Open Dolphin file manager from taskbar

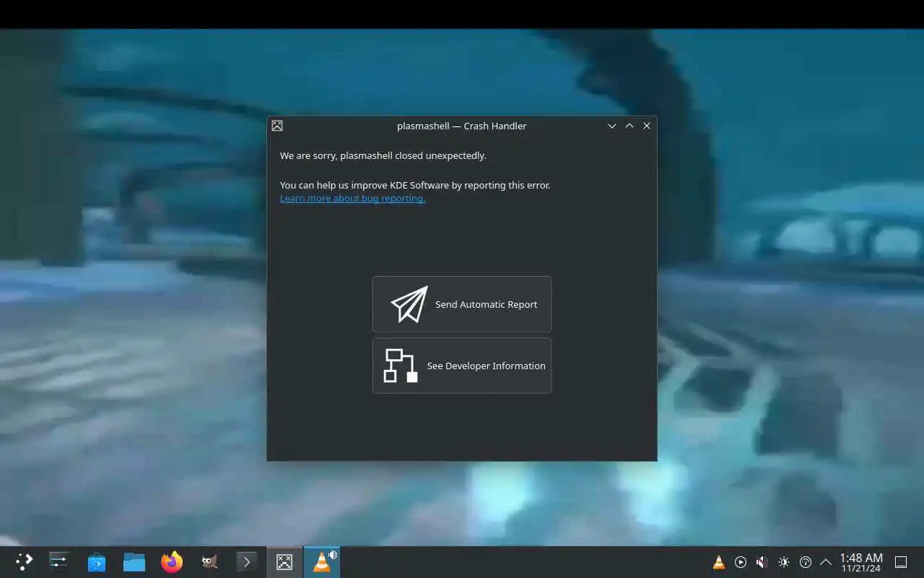click(x=134, y=562)
